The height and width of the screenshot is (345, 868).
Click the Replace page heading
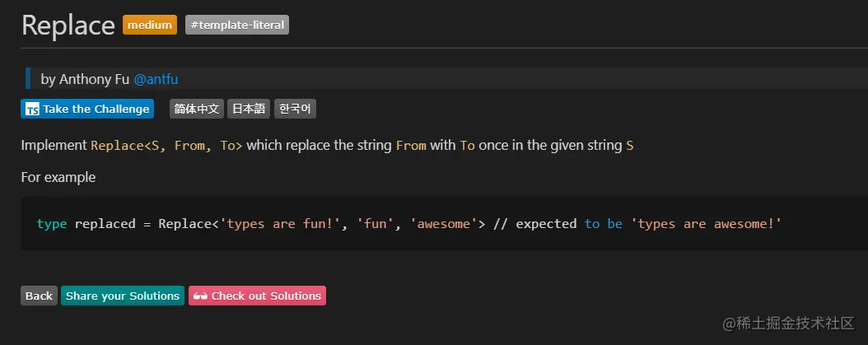click(x=68, y=26)
